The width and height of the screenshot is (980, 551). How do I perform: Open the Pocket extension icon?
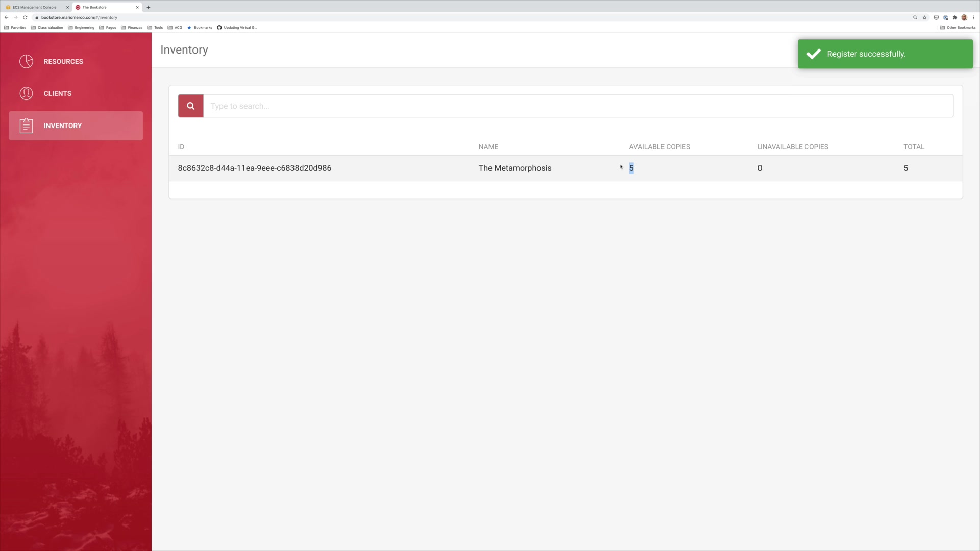[x=936, y=17]
